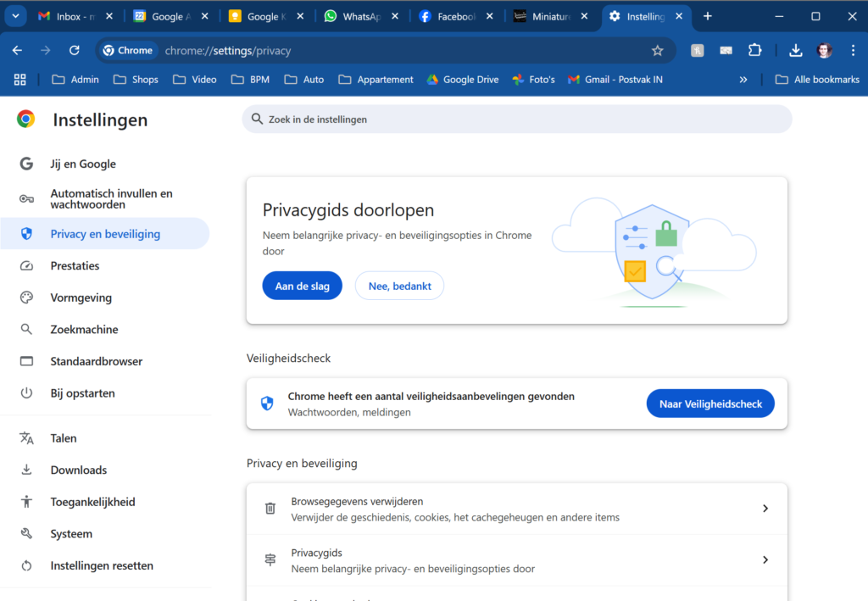Open Toegankelijkheid settings
The width and height of the screenshot is (868, 601).
click(105, 502)
